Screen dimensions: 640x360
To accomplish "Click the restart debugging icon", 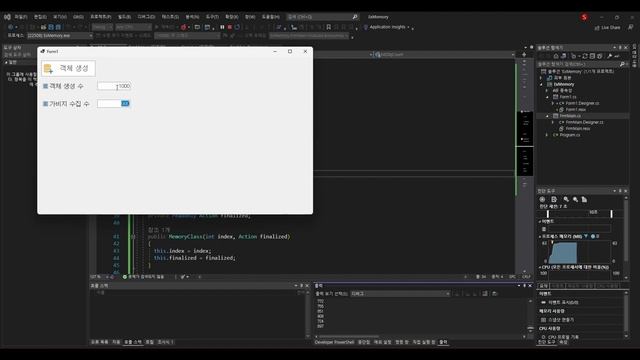I will tap(237, 27).
